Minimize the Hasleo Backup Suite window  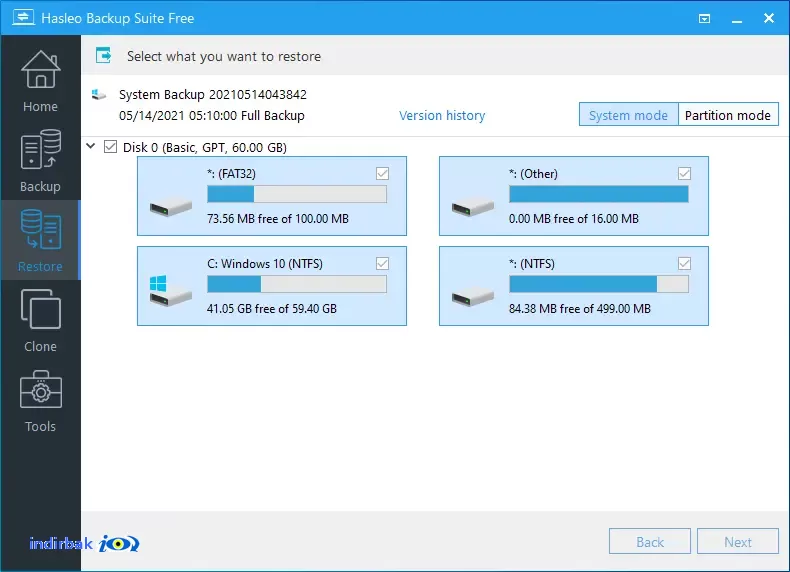737,19
